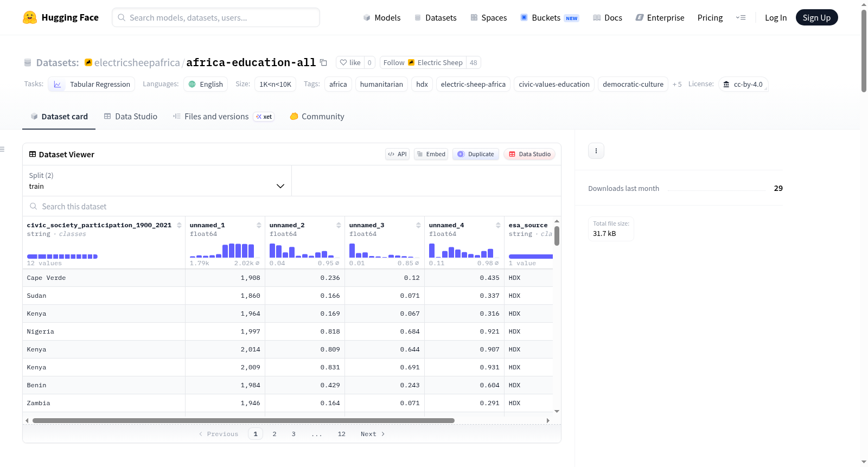Open the navigation overflow menu icon

(x=741, y=17)
